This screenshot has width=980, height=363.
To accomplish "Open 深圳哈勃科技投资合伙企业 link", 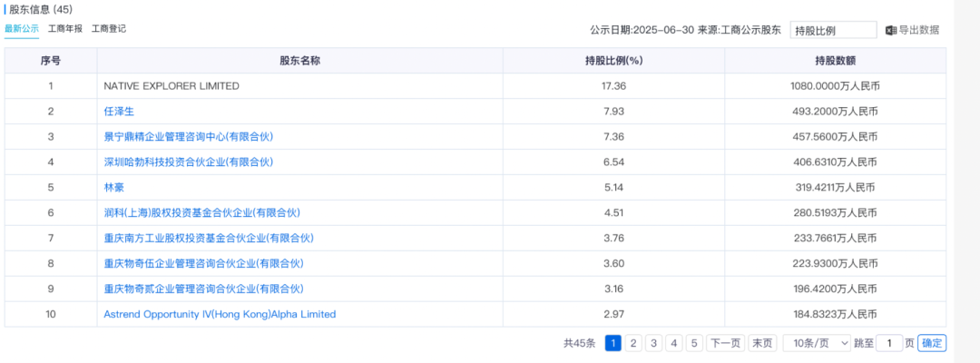I will pos(188,162).
